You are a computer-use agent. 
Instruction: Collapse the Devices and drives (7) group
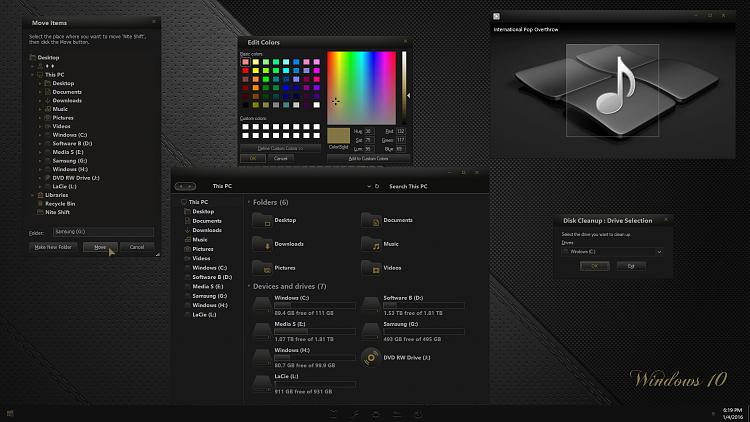249,286
